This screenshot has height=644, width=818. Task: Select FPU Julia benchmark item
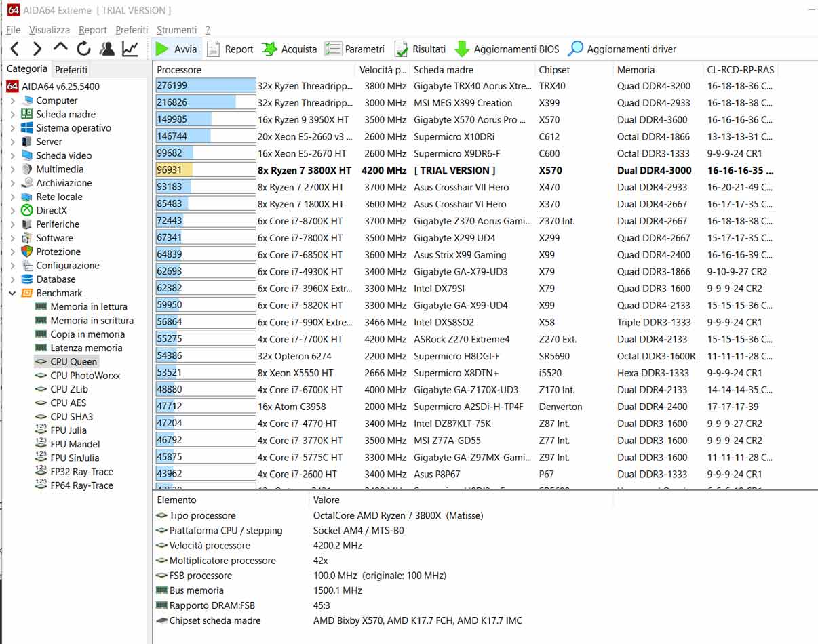point(68,430)
